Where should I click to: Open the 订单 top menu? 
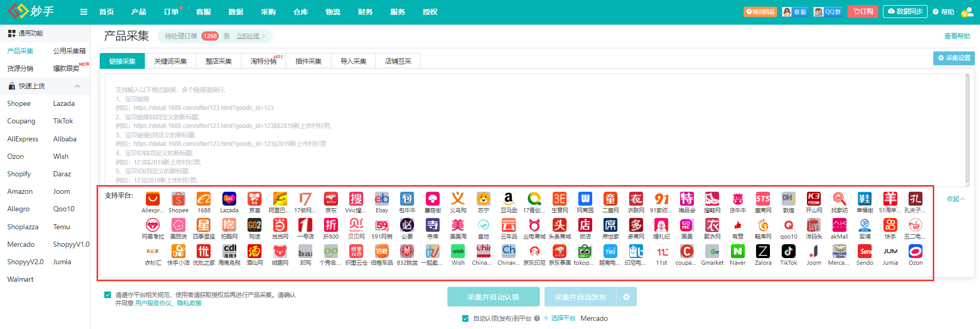pos(171,12)
